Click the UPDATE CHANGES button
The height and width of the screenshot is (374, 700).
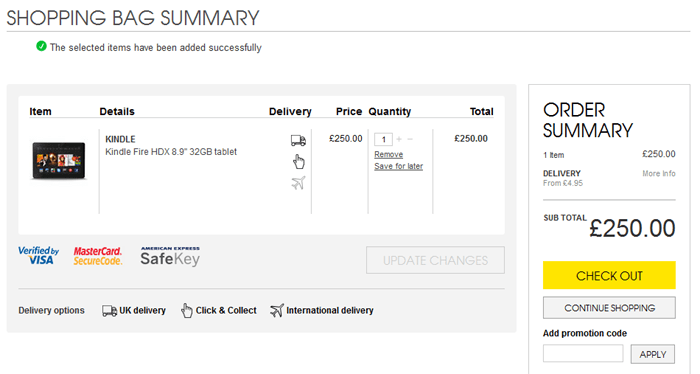click(x=435, y=260)
